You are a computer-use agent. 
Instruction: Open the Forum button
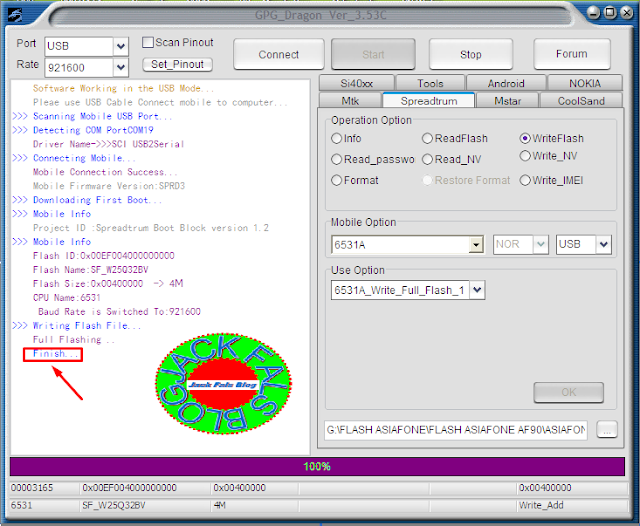click(x=571, y=54)
